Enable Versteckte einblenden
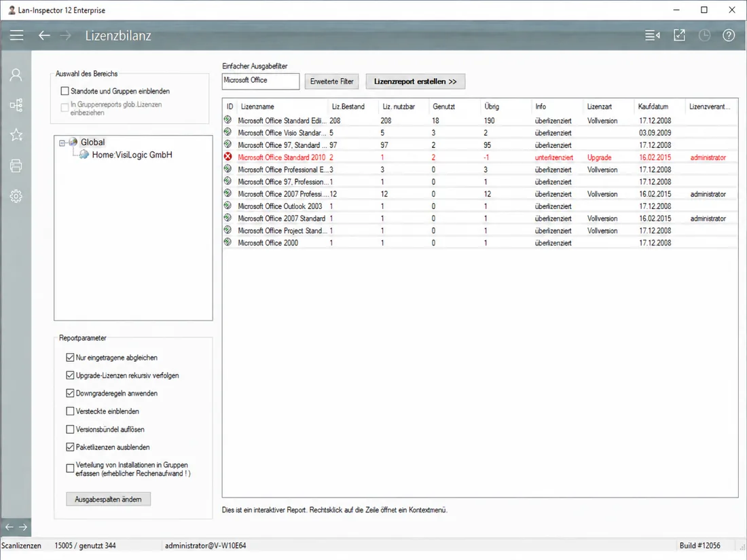 (x=70, y=411)
